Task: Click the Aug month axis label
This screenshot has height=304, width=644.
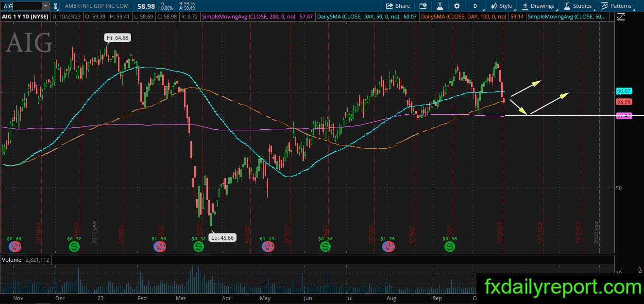Action: (391, 298)
